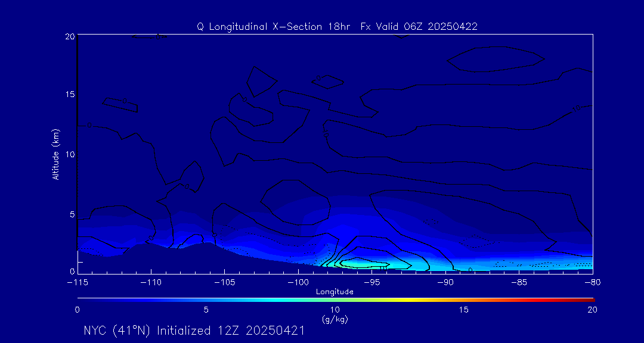The image size is (644, 343).
Task: Select the -95 longitude tick label
Action: 371,283
